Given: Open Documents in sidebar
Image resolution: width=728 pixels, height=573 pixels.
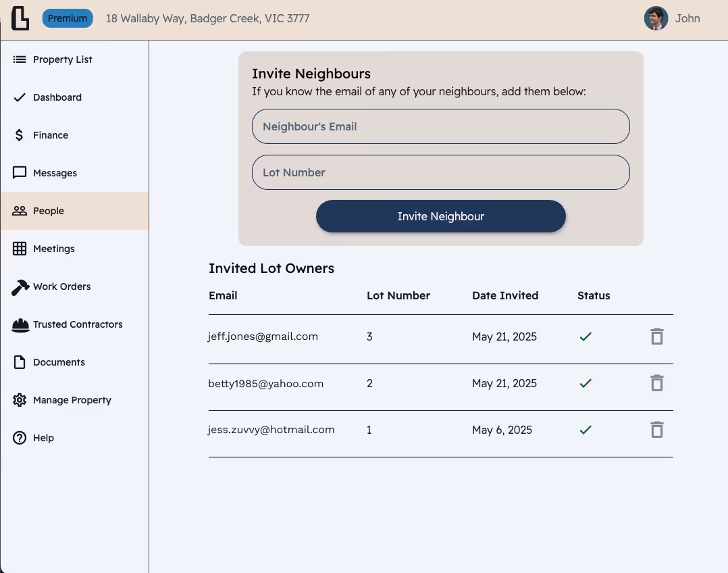Looking at the screenshot, I should (74, 362).
